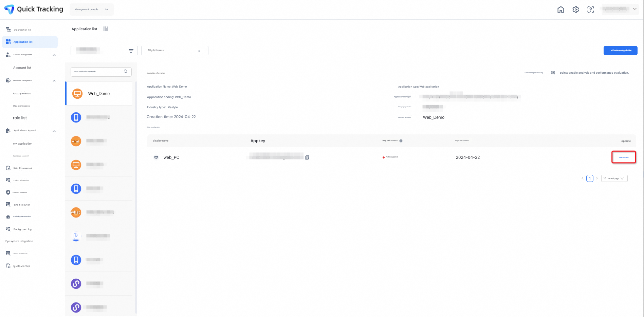Click the search magnifier icon
The height and width of the screenshot is (317, 644).
(x=126, y=72)
